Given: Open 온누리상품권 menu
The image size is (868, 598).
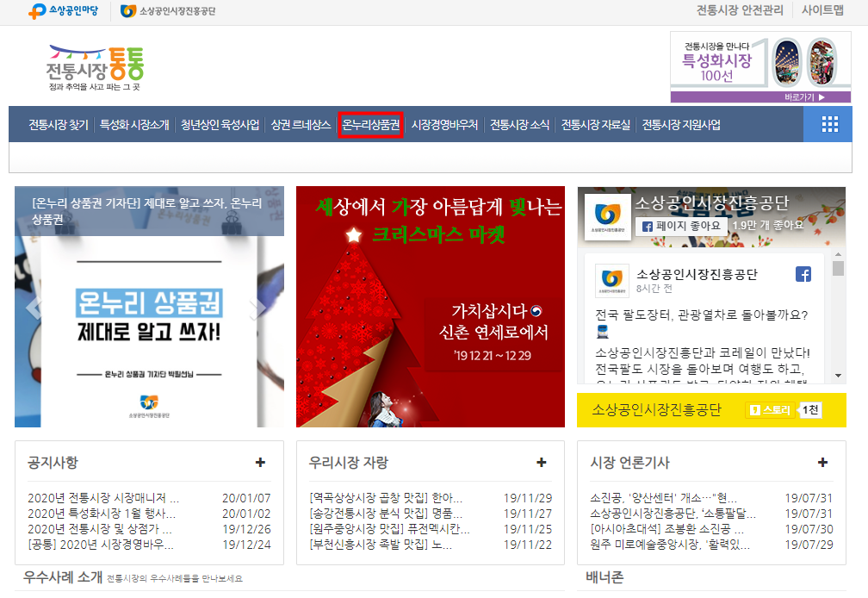Looking at the screenshot, I should pos(370,125).
